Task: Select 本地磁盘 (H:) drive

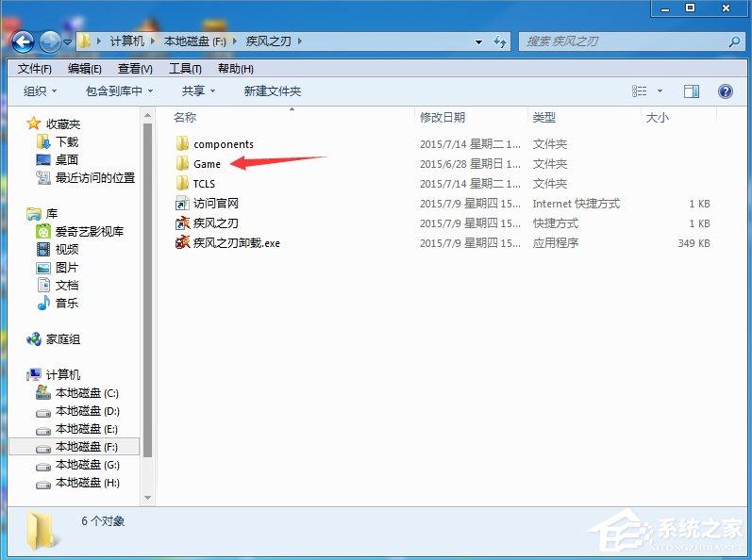Action: coord(88,483)
